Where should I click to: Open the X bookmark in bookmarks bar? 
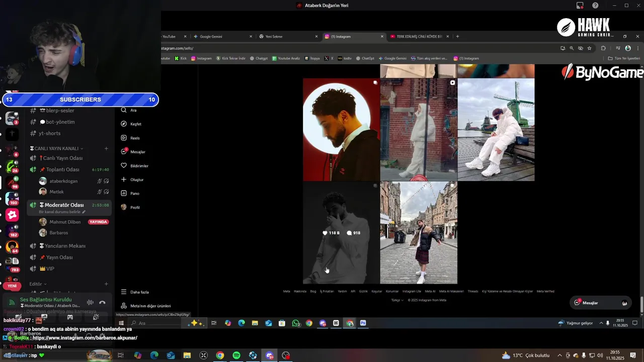coord(329,58)
